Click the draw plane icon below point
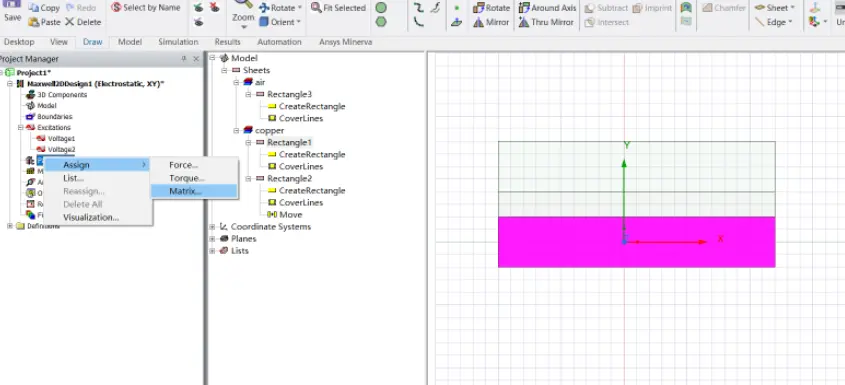Viewport: 845px width, 385px height. 456,22
